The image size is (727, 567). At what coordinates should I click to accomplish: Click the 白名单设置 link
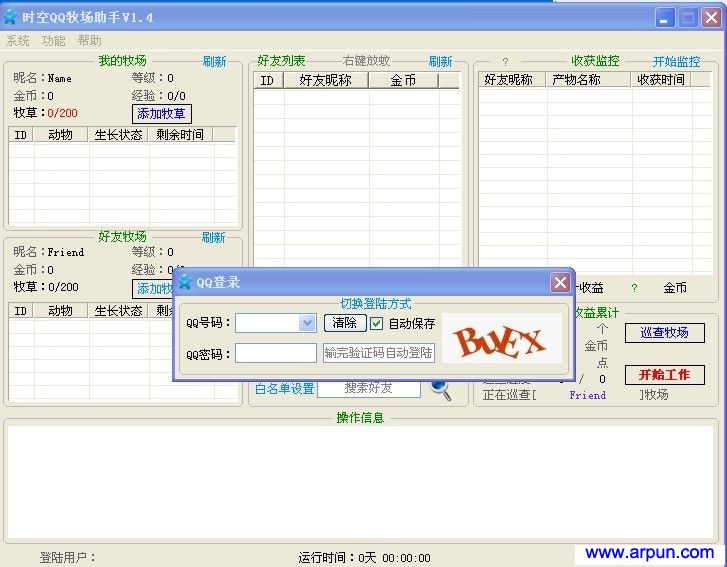click(x=285, y=389)
